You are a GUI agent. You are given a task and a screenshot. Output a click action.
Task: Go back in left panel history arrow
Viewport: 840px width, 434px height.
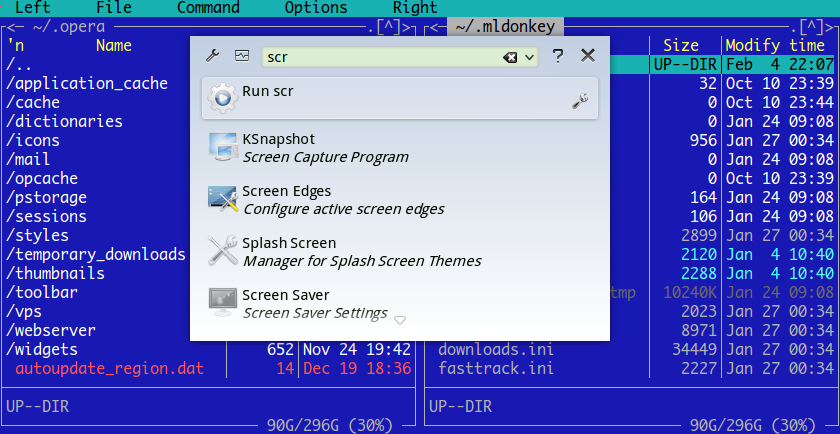[11, 27]
